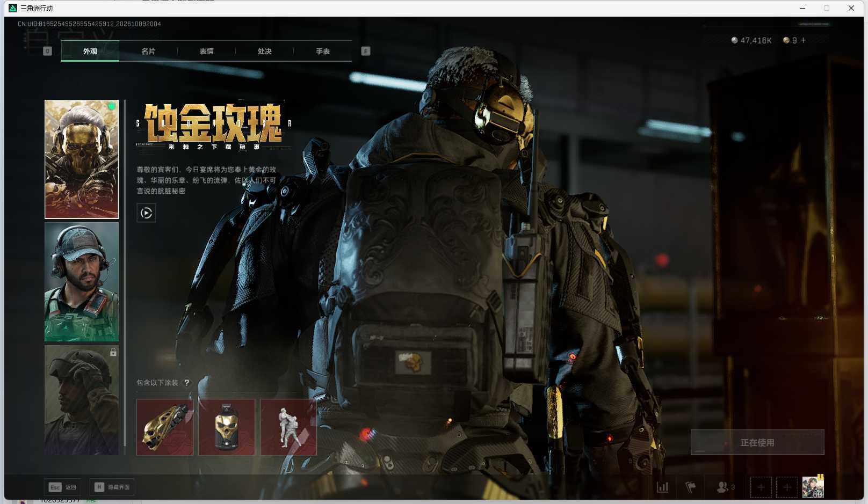Open the golden skull canister item
868x504 pixels.
(x=227, y=427)
